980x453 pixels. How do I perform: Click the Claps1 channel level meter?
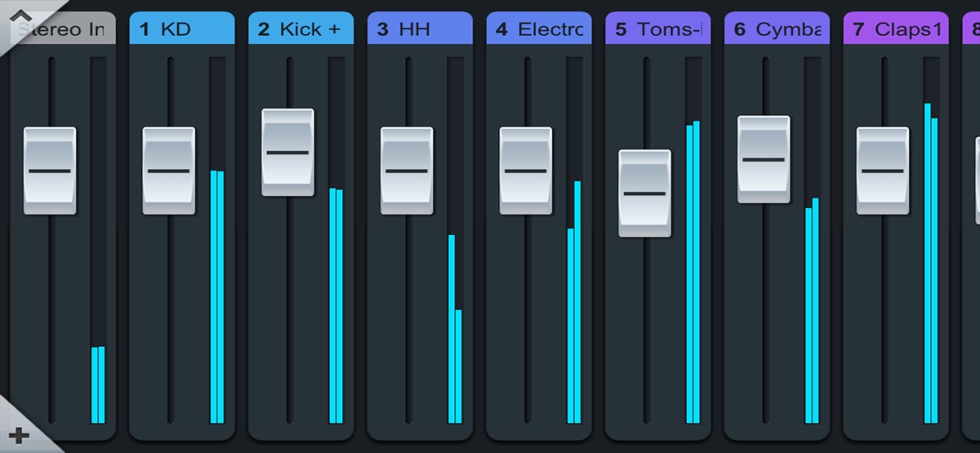931,261
